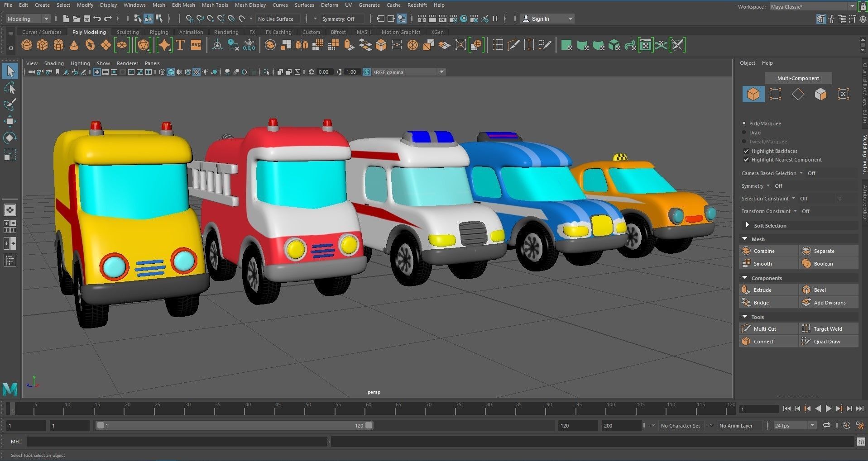Select Face selection mode cube icon
Screen dimensions: 868x461
tap(820, 94)
